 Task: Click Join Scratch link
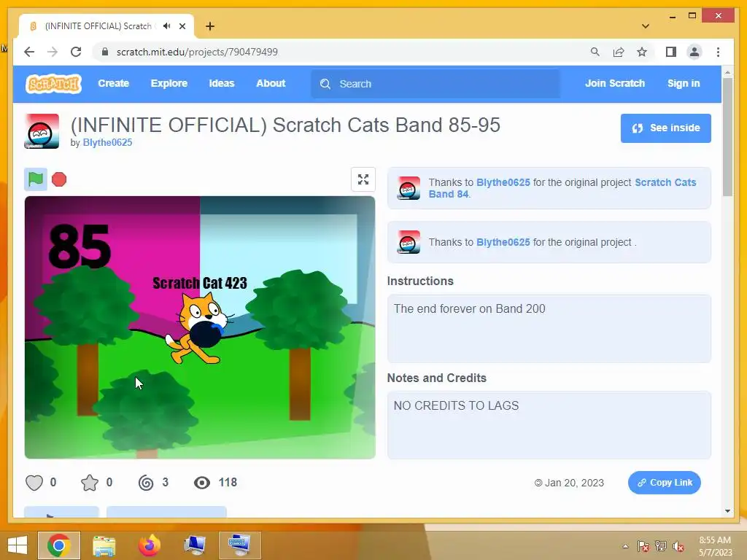[x=614, y=83]
